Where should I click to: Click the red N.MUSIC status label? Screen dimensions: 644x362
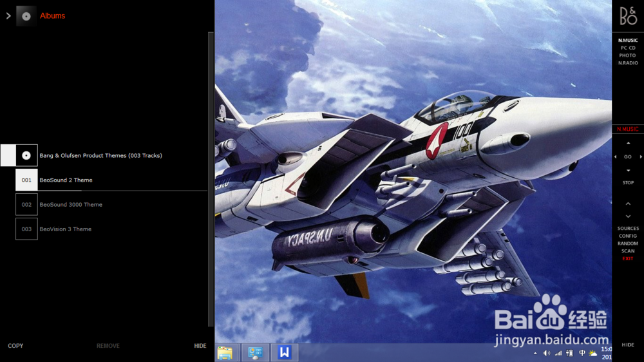coord(627,129)
